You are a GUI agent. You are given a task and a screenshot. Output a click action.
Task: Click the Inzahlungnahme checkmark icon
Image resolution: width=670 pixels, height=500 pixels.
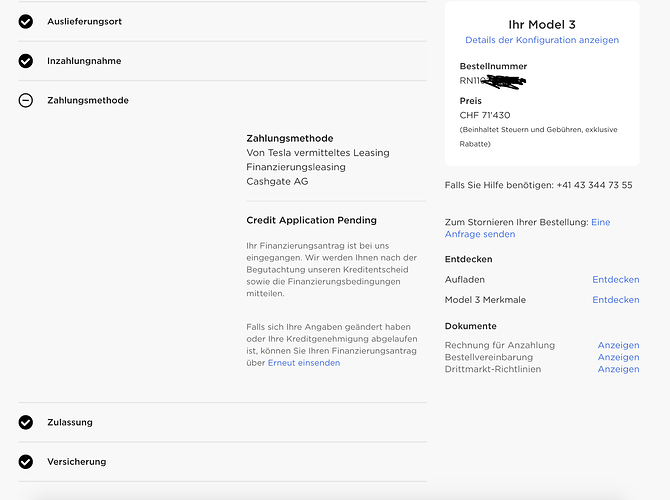tap(26, 61)
